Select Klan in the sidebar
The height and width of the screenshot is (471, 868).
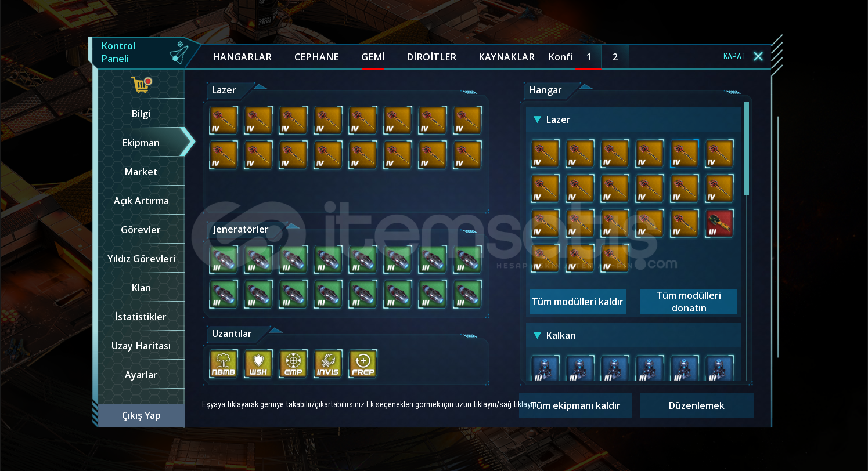(x=141, y=288)
